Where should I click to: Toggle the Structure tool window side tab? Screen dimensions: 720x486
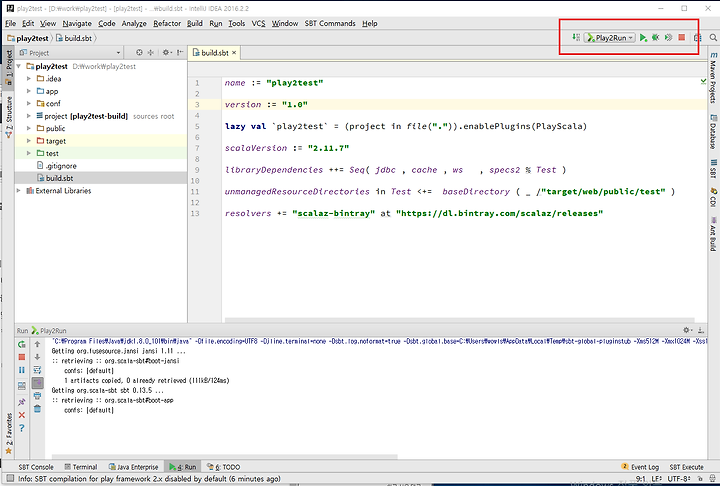click(8, 117)
